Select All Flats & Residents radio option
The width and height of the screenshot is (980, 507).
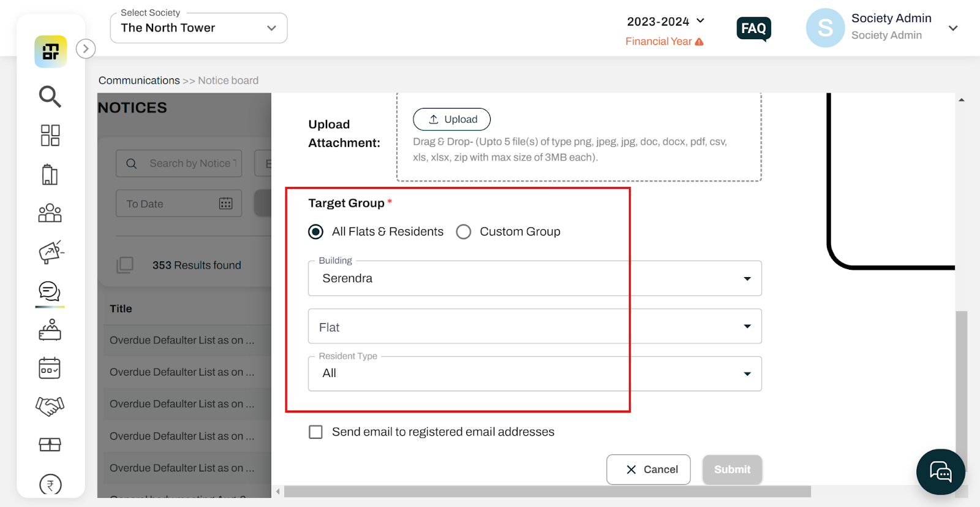[x=315, y=232]
